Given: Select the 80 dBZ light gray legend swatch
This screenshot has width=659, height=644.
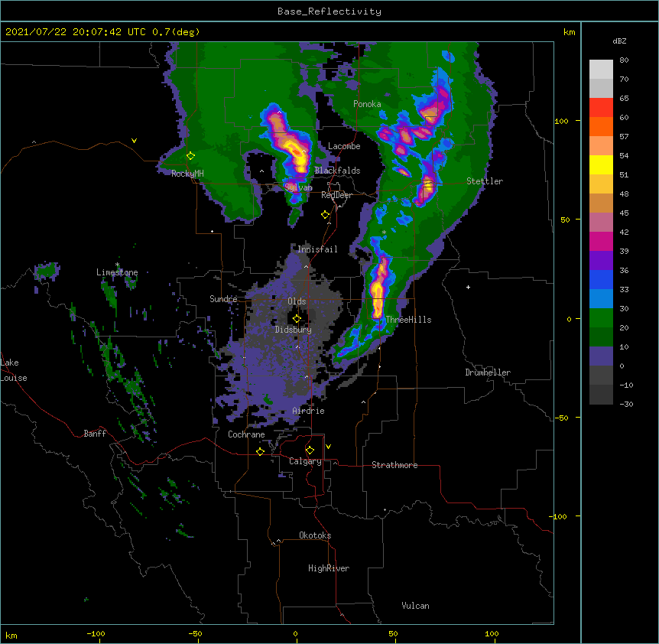Looking at the screenshot, I should (x=601, y=70).
